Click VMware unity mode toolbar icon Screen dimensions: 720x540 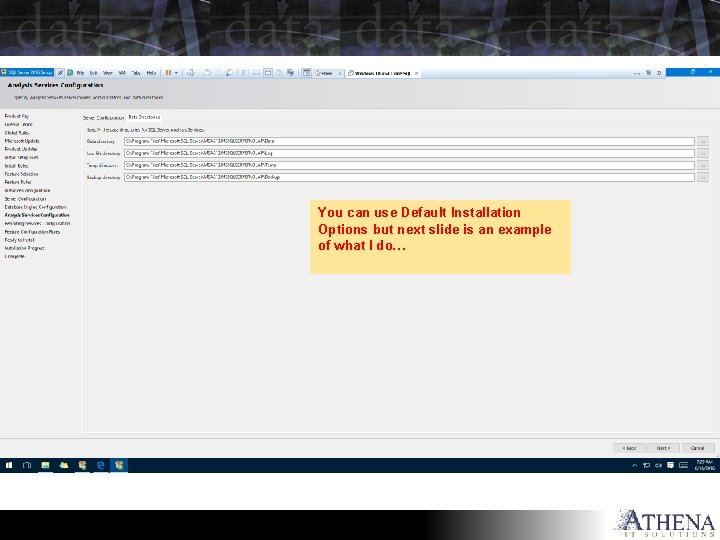[279, 73]
